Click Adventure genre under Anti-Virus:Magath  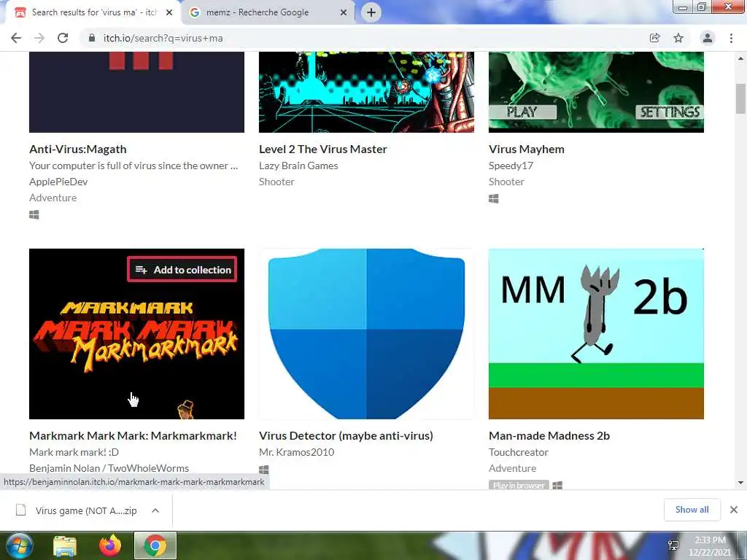pyautogui.click(x=53, y=198)
